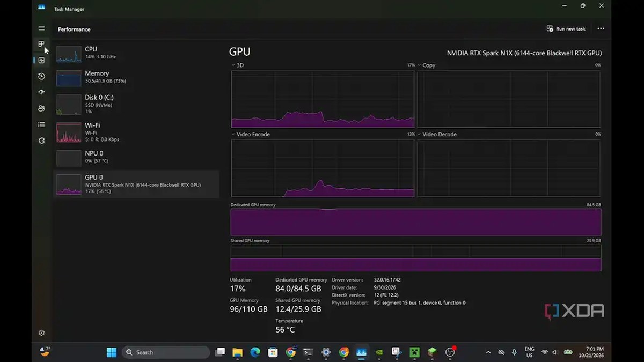Click the Shared GPU memory 12.4/25.9 GB value
This screenshot has height=362, width=644.
point(298,309)
